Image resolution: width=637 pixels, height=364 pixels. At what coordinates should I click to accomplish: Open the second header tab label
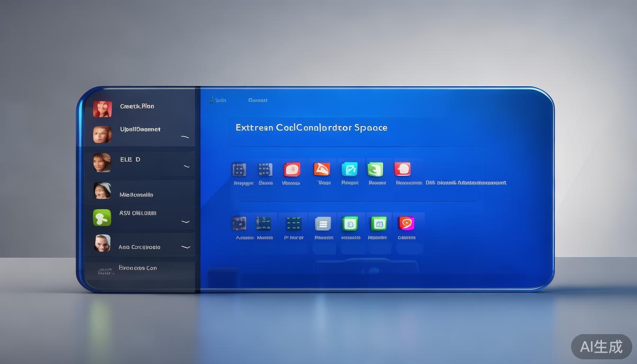258,100
